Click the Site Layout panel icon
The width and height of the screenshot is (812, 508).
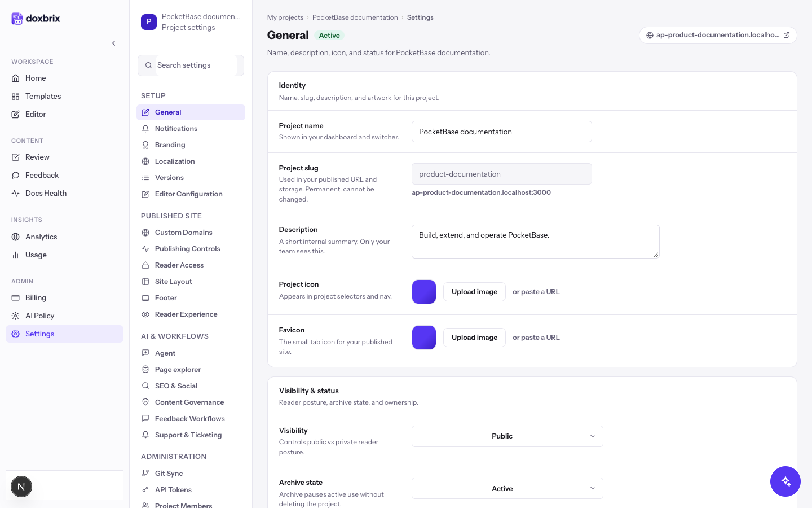pyautogui.click(x=145, y=282)
